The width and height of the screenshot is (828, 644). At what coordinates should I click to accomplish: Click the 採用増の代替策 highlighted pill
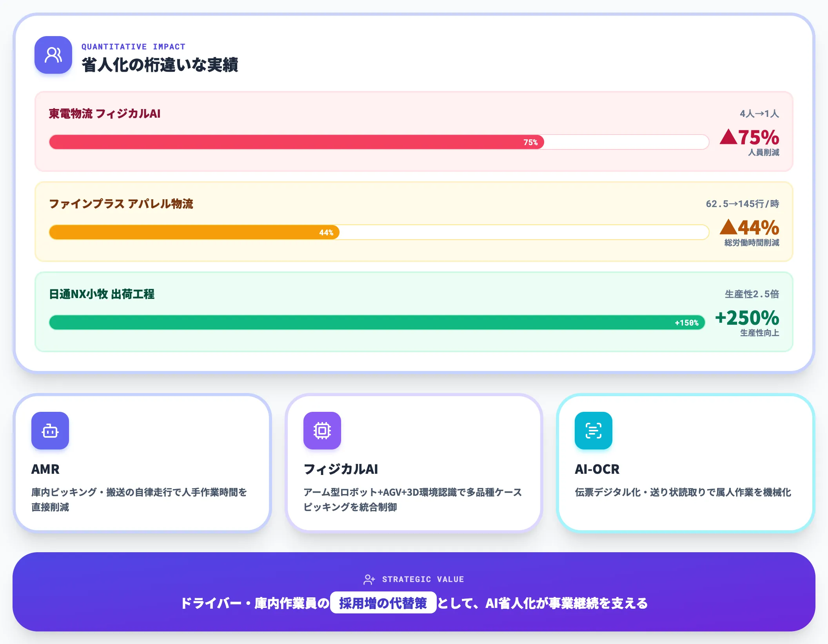(x=383, y=603)
